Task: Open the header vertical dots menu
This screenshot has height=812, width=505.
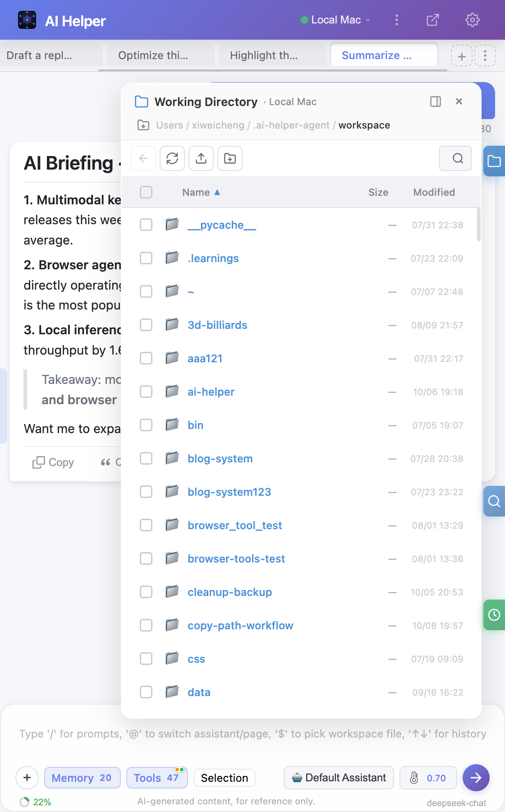Action: coord(397,20)
